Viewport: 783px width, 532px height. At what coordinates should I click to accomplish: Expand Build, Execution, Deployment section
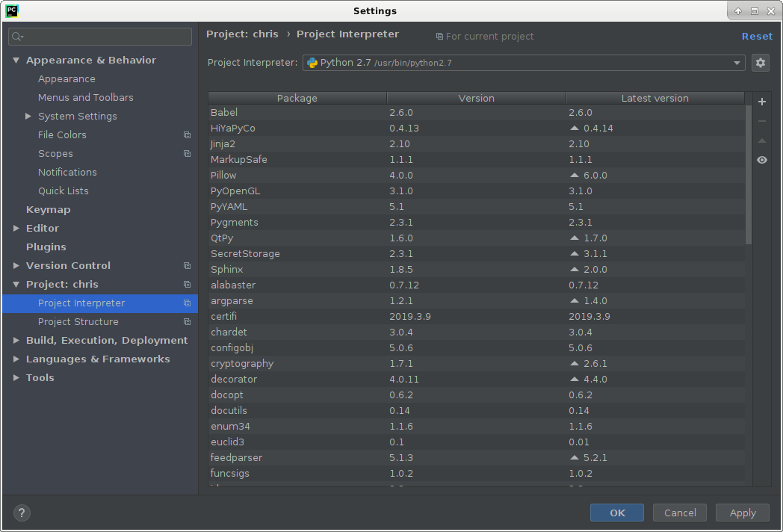(x=16, y=340)
